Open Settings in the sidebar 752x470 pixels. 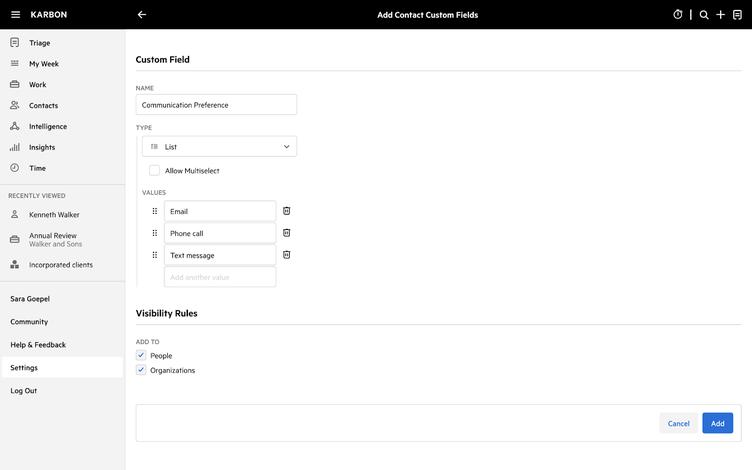[24, 368]
